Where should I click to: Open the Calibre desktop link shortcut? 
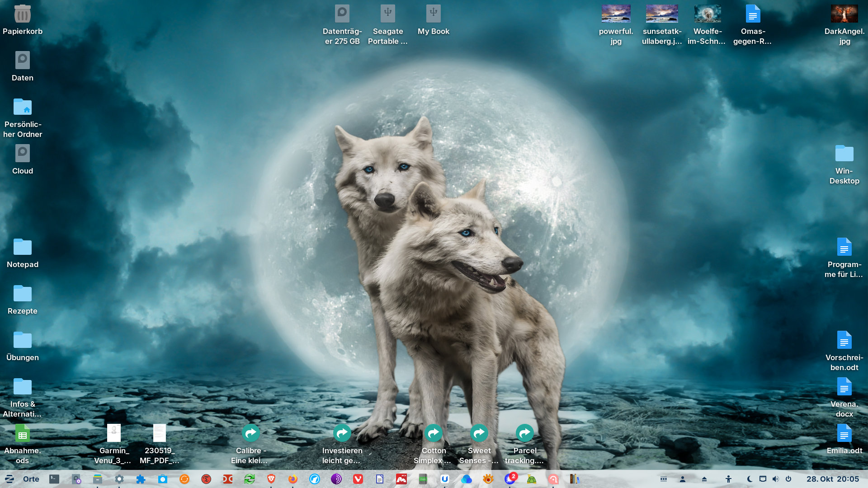pyautogui.click(x=250, y=433)
